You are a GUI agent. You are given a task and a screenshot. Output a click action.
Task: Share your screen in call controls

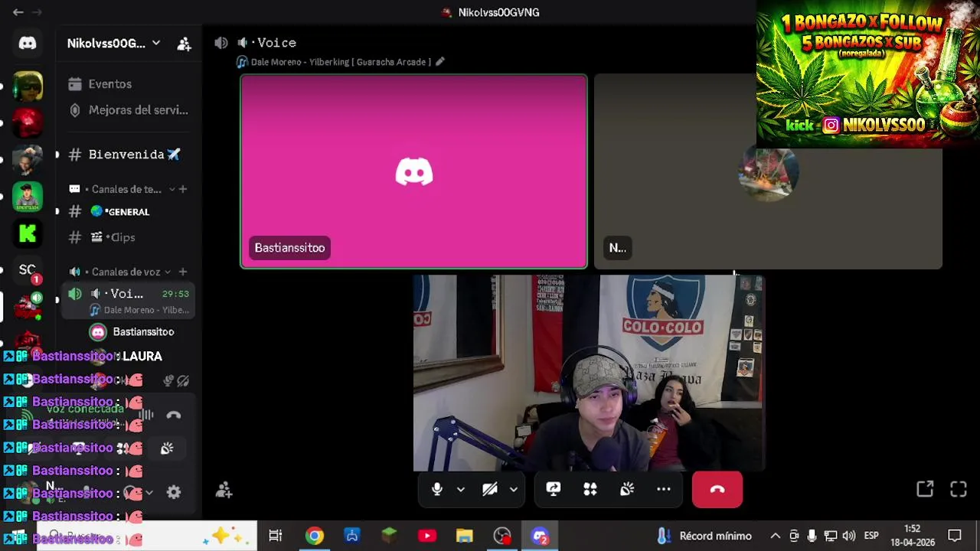[554, 489]
